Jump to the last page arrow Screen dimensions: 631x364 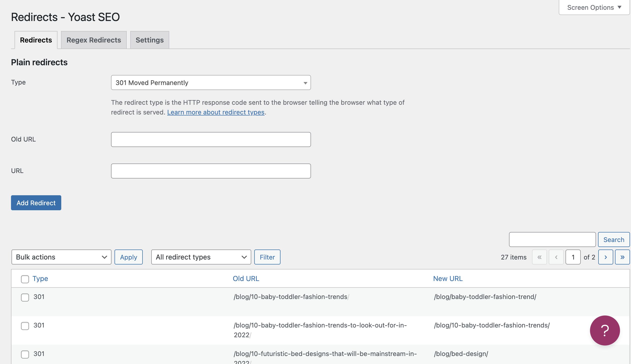(622, 257)
